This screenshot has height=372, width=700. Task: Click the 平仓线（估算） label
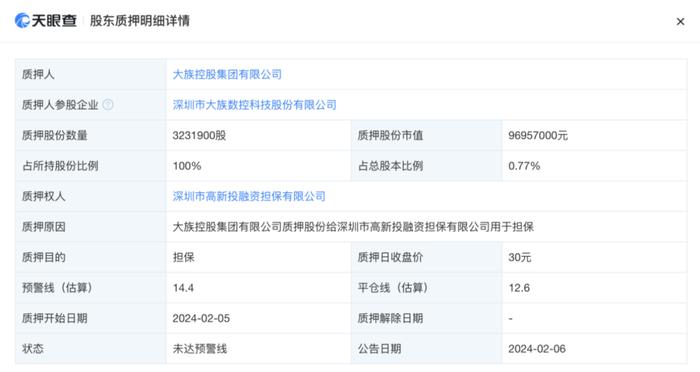(393, 288)
